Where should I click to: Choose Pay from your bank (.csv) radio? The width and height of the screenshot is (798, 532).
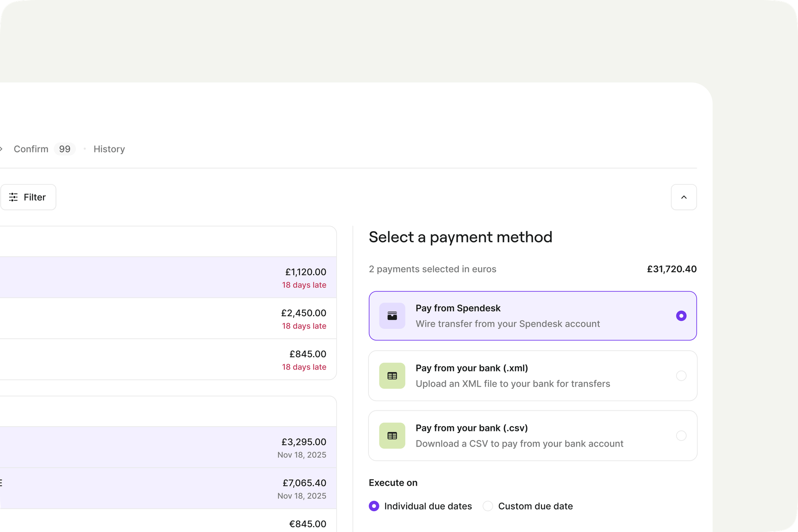(681, 436)
